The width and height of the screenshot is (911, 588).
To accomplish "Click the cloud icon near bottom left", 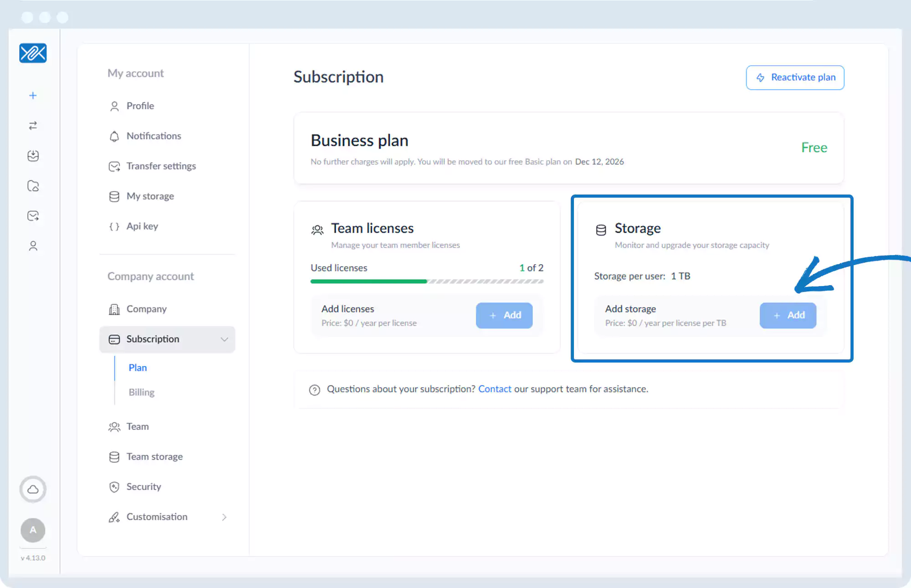I will pos(33,489).
